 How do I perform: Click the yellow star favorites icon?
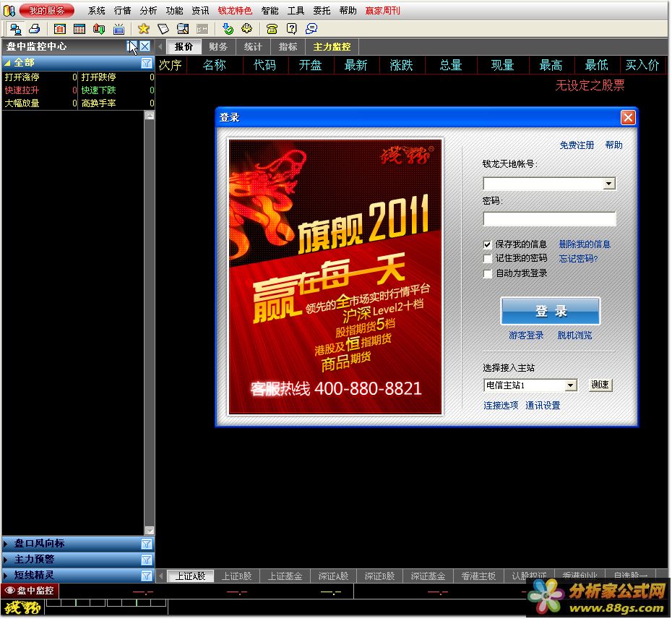click(144, 29)
